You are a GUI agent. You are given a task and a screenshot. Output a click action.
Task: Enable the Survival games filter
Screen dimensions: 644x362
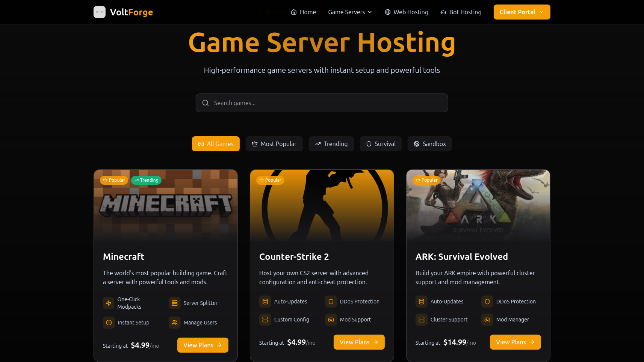pyautogui.click(x=381, y=144)
